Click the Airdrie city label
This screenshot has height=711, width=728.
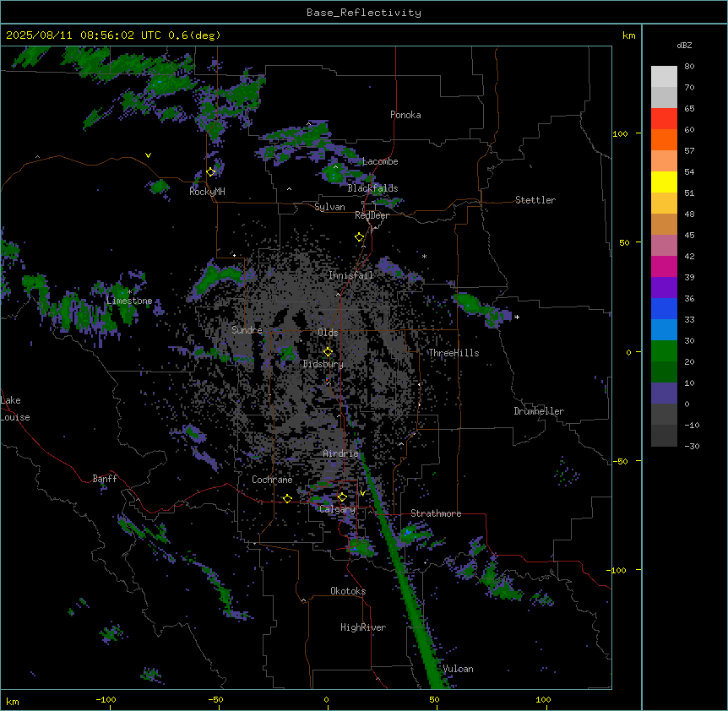tap(341, 453)
